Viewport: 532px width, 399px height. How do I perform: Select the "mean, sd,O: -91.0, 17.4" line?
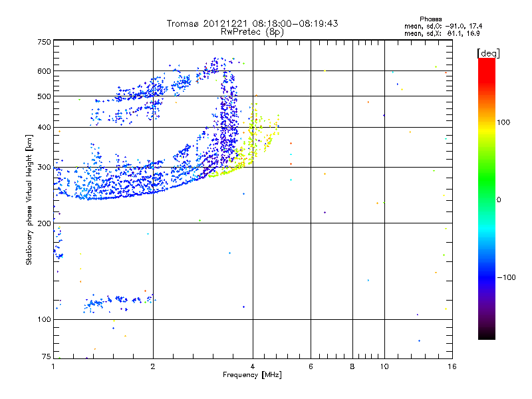coord(443,26)
